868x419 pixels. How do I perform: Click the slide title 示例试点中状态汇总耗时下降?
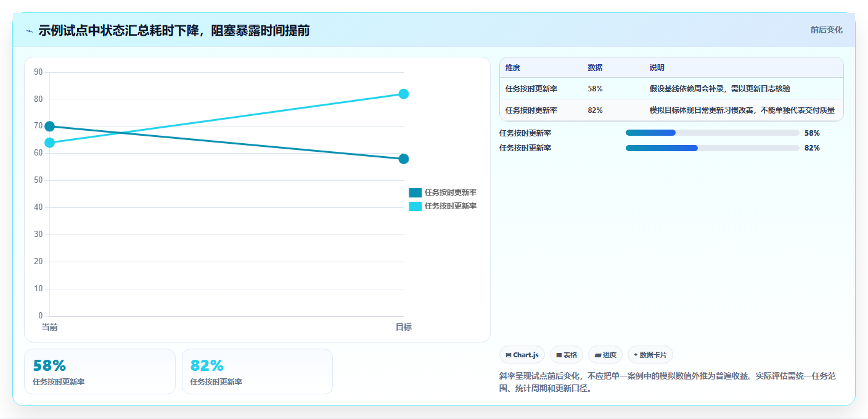[174, 31]
